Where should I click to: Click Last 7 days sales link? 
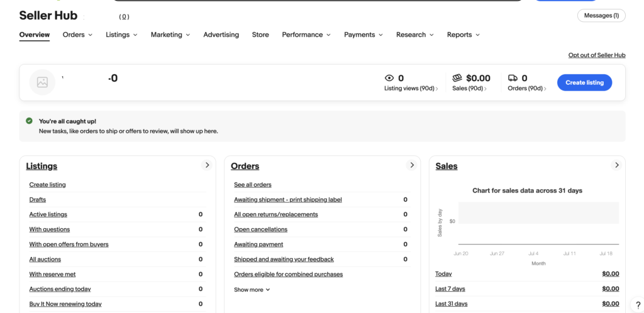point(450,288)
